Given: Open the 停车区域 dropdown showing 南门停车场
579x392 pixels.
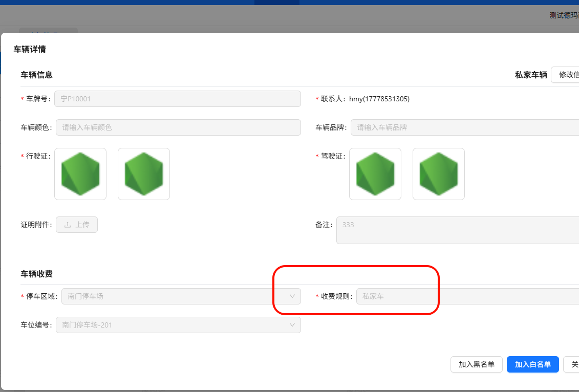Looking at the screenshot, I should coord(174,296).
